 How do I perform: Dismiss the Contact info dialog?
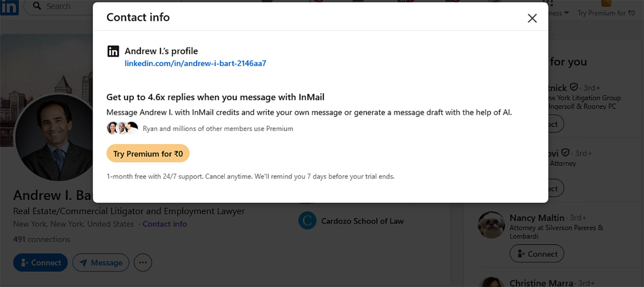point(532,18)
